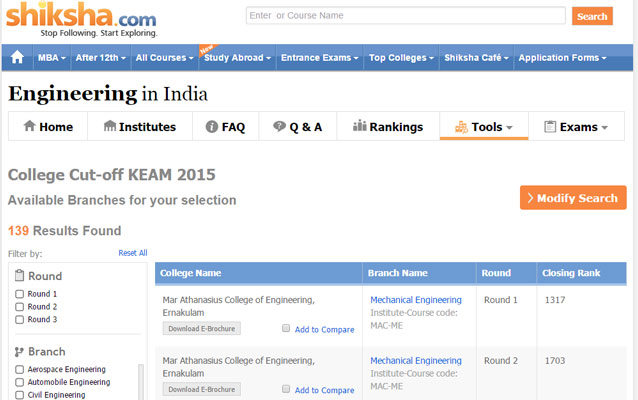The height and width of the screenshot is (400, 638).
Task: Tick the Aerospace Engineering branch checkbox
Action: point(20,369)
